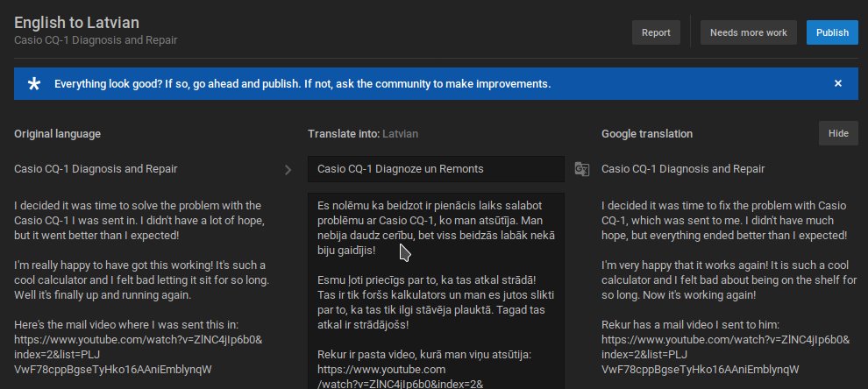Click the 'Google translation' column header

point(647,134)
